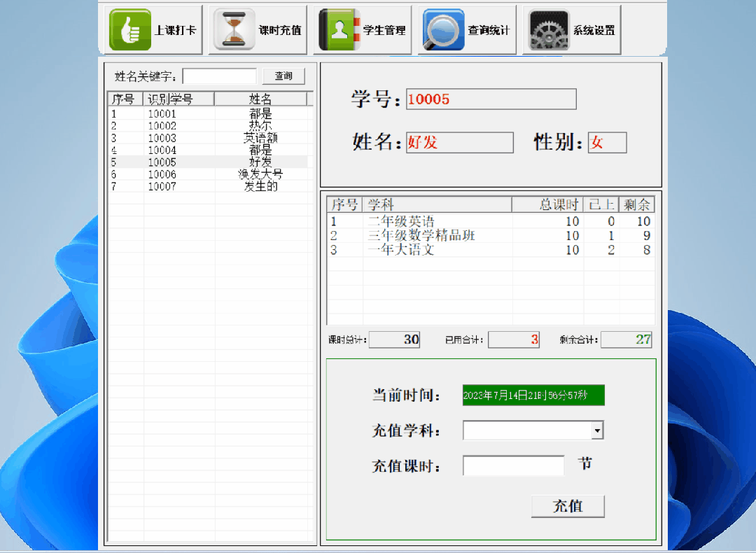Click the 已用合计 field showing 3
This screenshot has width=756, height=553.
click(514, 339)
